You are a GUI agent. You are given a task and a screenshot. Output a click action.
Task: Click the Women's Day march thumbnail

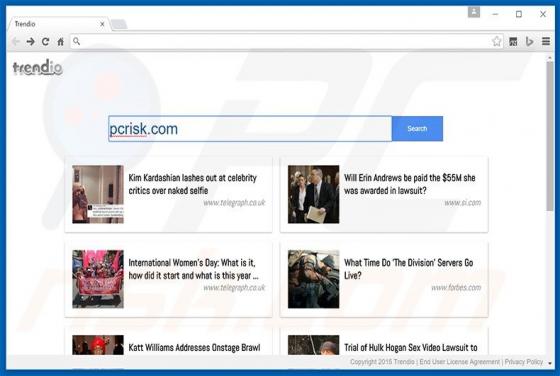[x=98, y=279]
